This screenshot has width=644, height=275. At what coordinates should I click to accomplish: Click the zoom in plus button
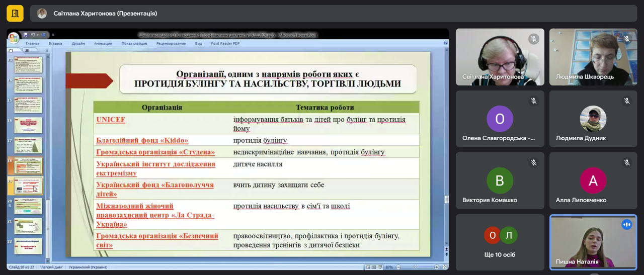(x=437, y=267)
